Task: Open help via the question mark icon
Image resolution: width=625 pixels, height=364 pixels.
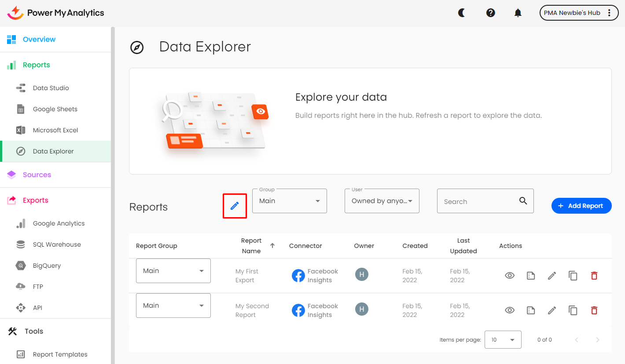Action: 491,13
